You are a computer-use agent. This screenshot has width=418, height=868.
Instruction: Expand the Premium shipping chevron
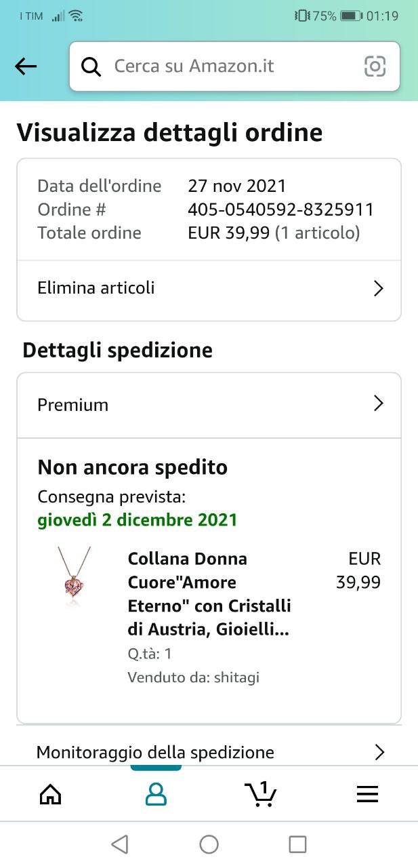point(379,404)
